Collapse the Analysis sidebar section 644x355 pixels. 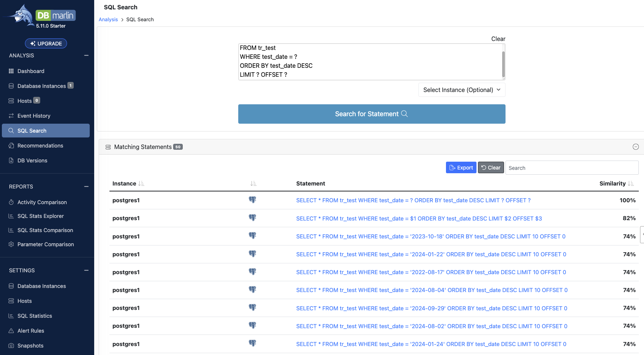pos(86,56)
